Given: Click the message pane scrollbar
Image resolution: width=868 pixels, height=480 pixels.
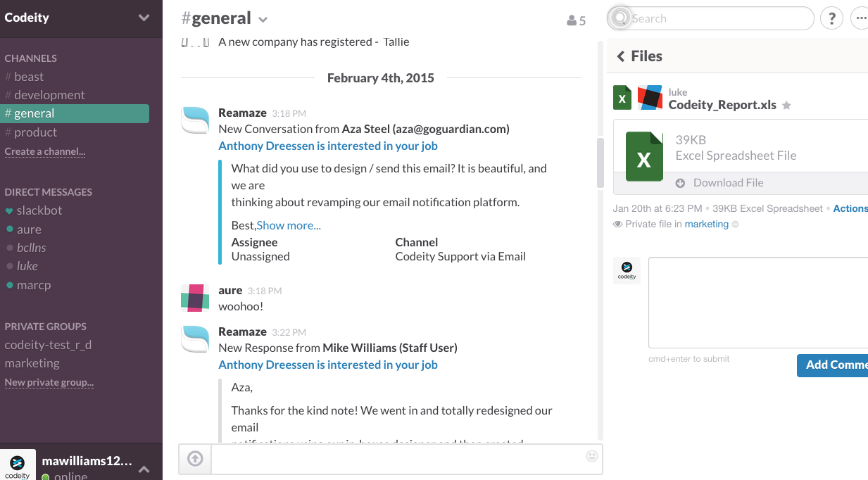Looking at the screenshot, I should pyautogui.click(x=600, y=163).
